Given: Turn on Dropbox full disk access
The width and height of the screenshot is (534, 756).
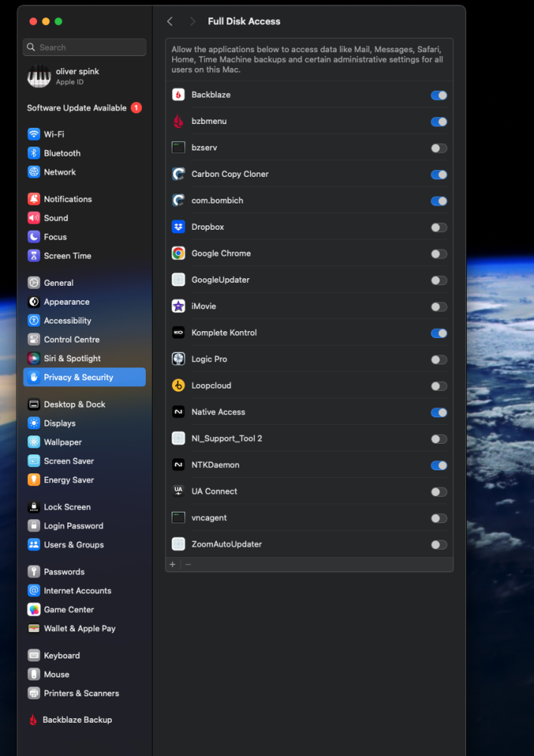Looking at the screenshot, I should (439, 228).
